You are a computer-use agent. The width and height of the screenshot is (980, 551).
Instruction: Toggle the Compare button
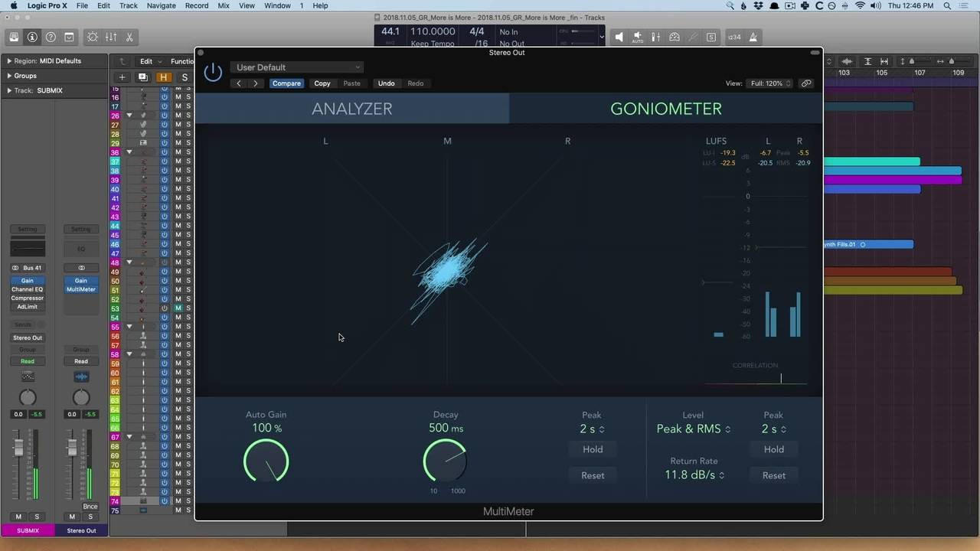click(286, 83)
